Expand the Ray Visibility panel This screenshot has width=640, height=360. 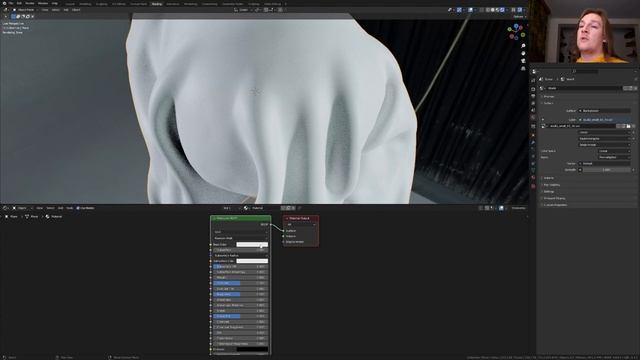[551, 185]
